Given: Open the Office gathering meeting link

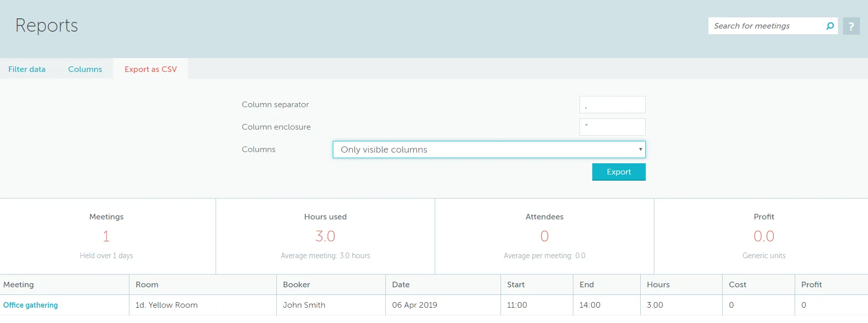Looking at the screenshot, I should 31,305.
